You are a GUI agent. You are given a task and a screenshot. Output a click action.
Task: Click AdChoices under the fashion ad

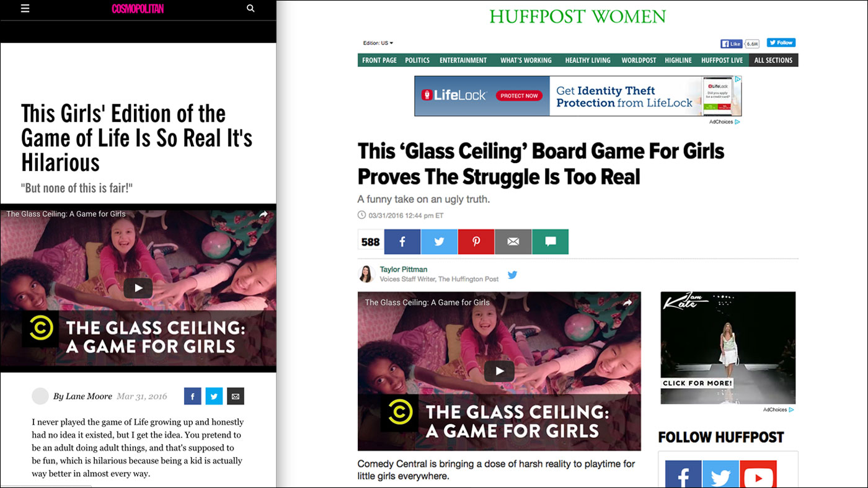[x=778, y=410]
